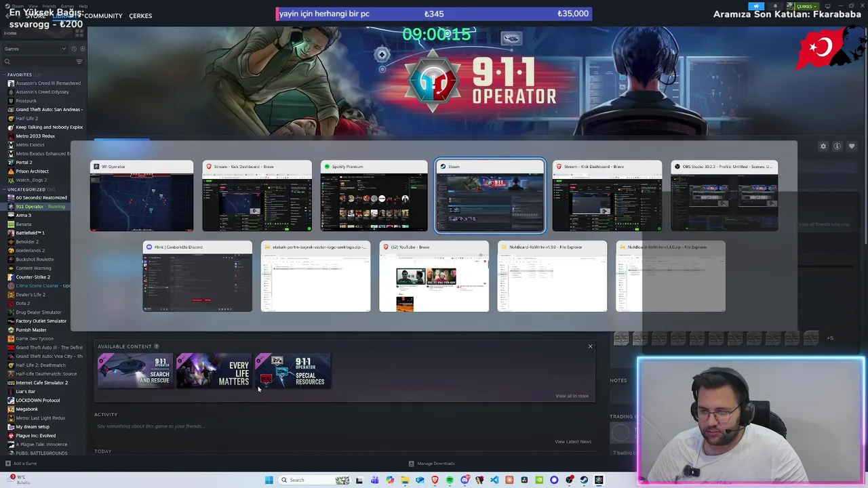Open Copilot from the taskbar
868x488 pixels.
point(390,480)
